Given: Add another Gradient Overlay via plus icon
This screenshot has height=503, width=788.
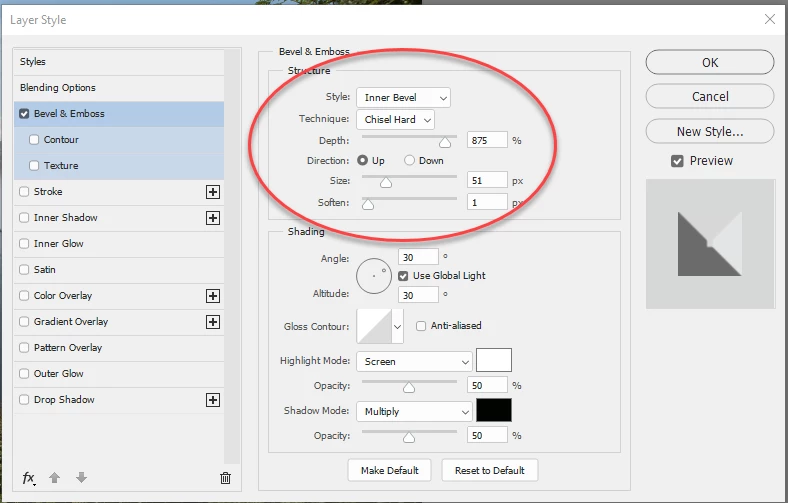Looking at the screenshot, I should (x=213, y=322).
